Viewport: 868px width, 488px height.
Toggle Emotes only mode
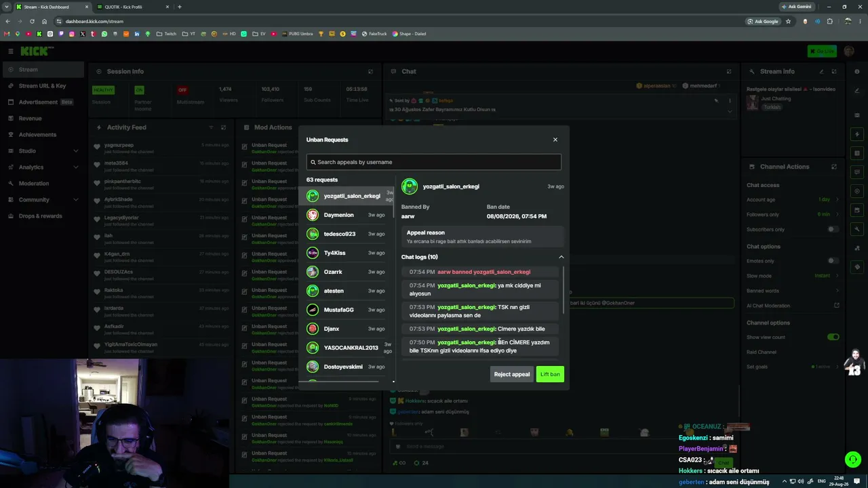point(833,261)
